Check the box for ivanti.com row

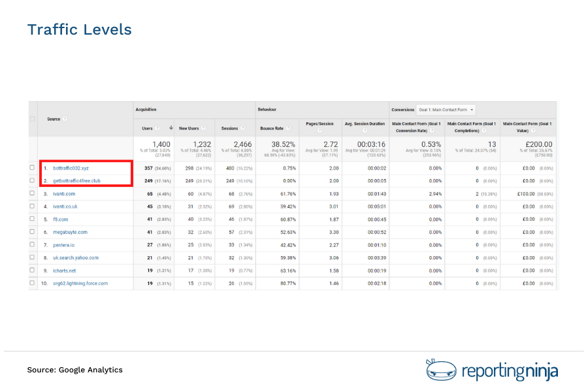32,193
